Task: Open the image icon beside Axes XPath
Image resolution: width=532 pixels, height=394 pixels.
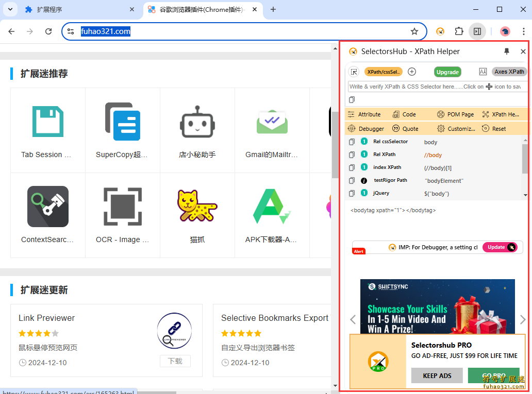Action: coord(483,72)
